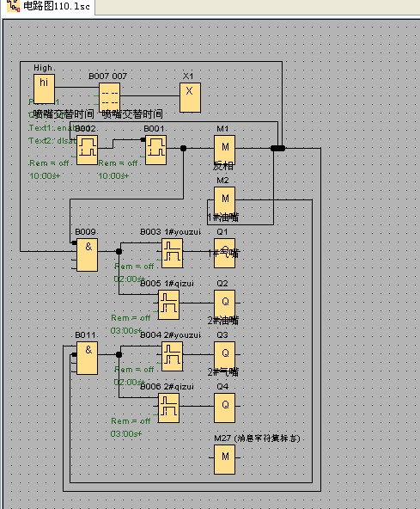Select the Q4 output block
This screenshot has width=420, height=509.
point(225,408)
